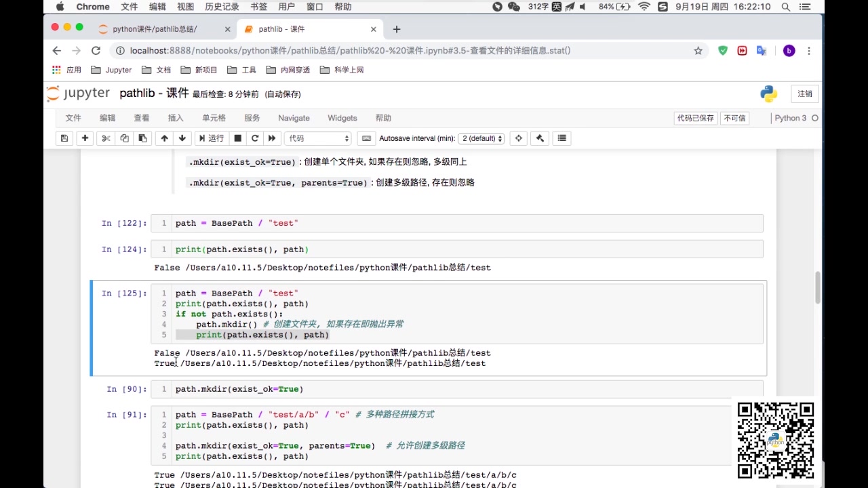Open the 文件 notebook menu
Viewport: 868px width, 488px height.
coord(73,118)
